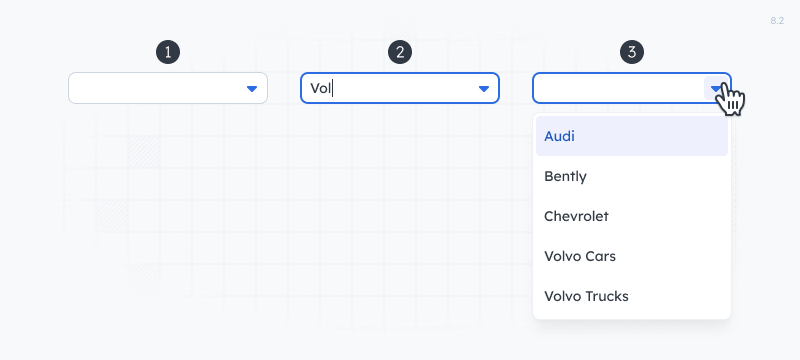The image size is (800, 360).
Task: Select the highlighted Audi option
Action: 632,136
